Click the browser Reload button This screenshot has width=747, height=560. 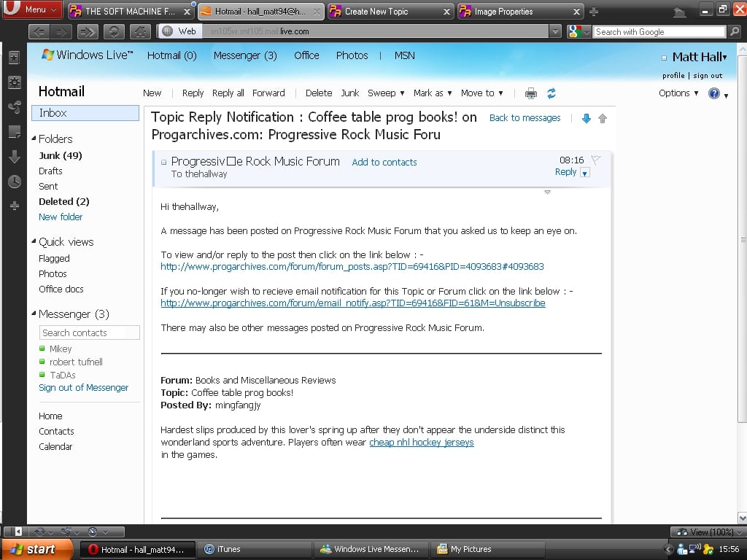pyautogui.click(x=114, y=31)
